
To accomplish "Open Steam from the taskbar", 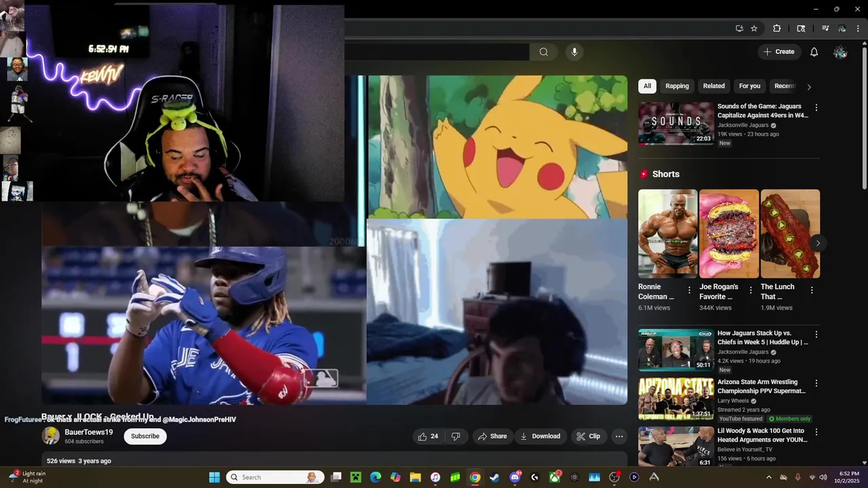I will click(494, 477).
